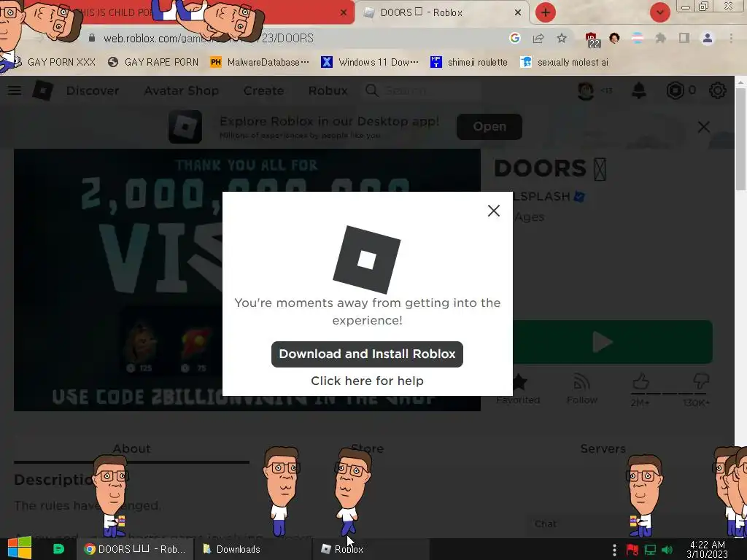The image size is (747, 560).
Task: Click the Roblox logo in the header
Action: point(42,90)
